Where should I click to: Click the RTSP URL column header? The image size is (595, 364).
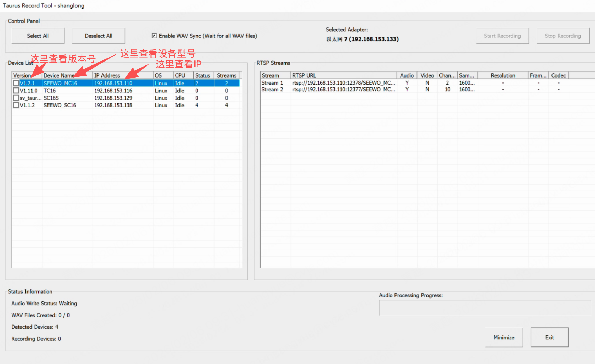(x=304, y=75)
